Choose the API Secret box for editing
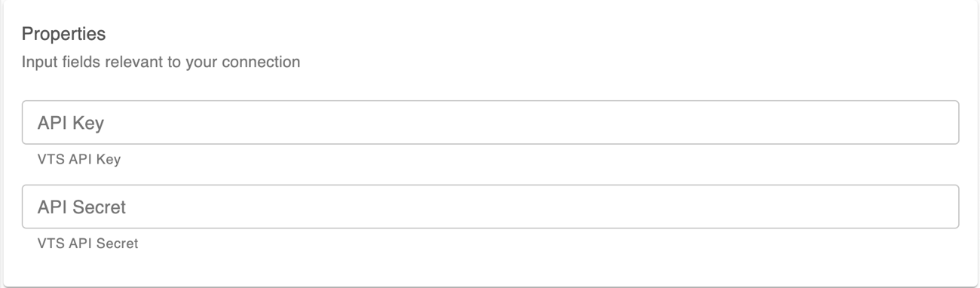Viewport: 980px width, 288px height. pyautogui.click(x=490, y=207)
